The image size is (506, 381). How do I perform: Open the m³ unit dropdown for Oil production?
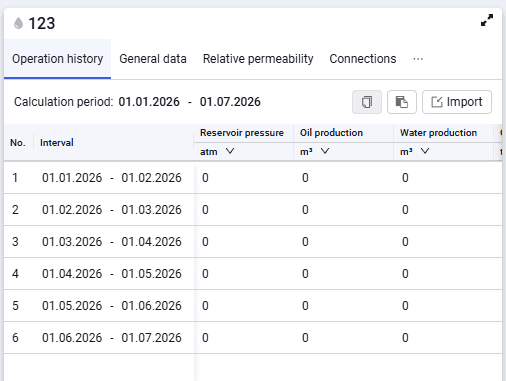314,152
